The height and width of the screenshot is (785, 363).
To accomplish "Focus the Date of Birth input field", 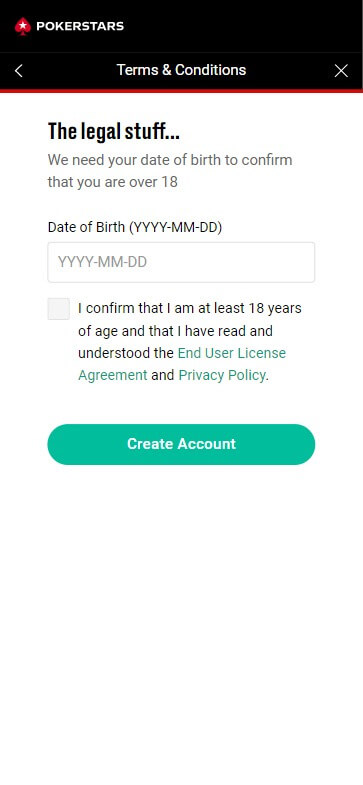I will 181,262.
